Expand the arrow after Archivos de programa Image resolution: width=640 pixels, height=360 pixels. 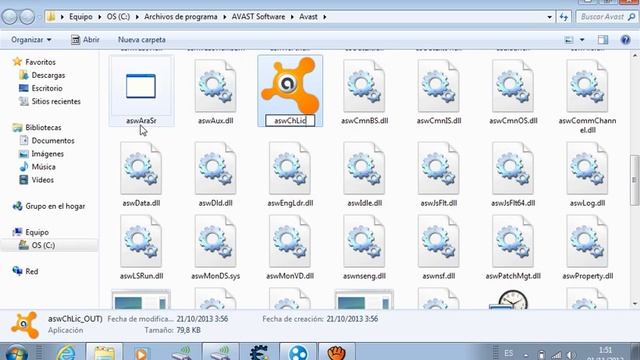click(x=224, y=17)
